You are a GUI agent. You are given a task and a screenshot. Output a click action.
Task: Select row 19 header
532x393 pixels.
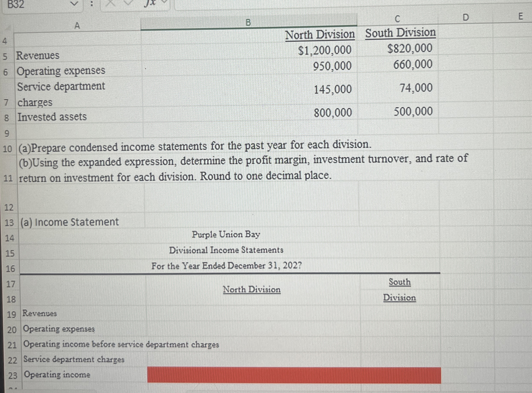click(11, 315)
